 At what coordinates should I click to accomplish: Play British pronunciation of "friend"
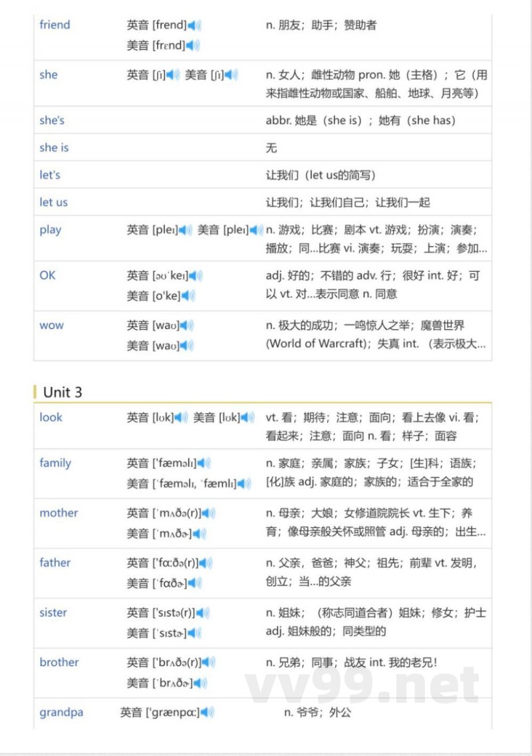pos(192,25)
